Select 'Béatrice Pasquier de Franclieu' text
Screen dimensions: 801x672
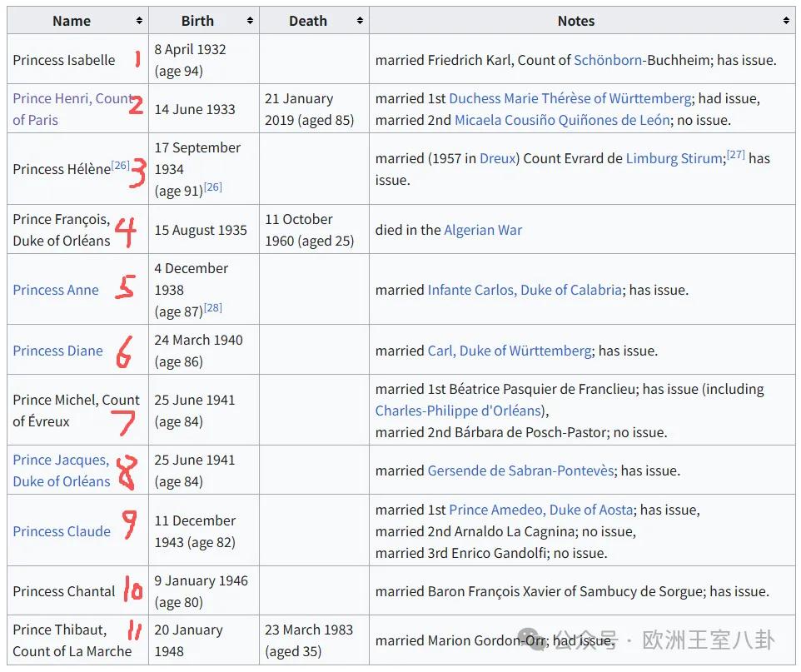(544, 389)
